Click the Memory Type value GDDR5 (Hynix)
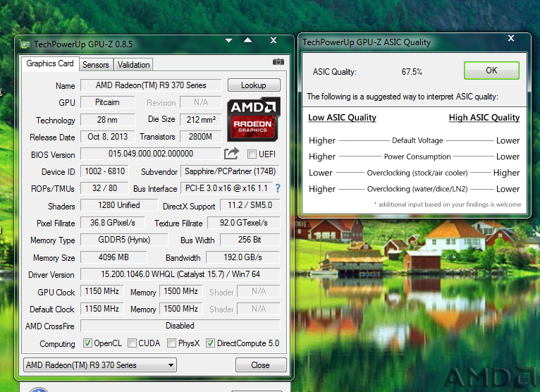 (124, 240)
